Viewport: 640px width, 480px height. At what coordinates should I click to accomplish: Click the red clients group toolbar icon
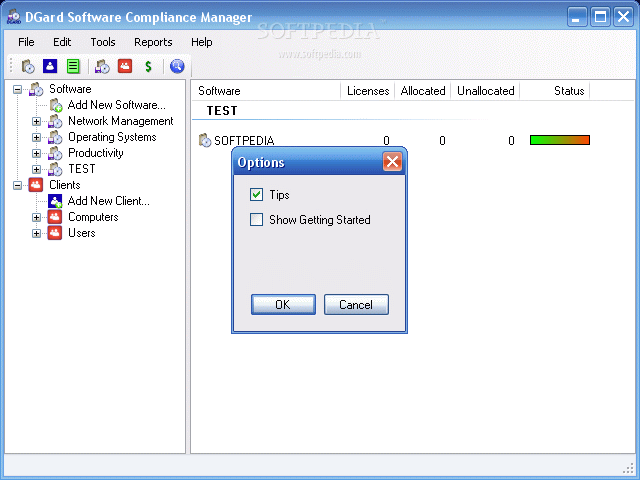[125, 66]
